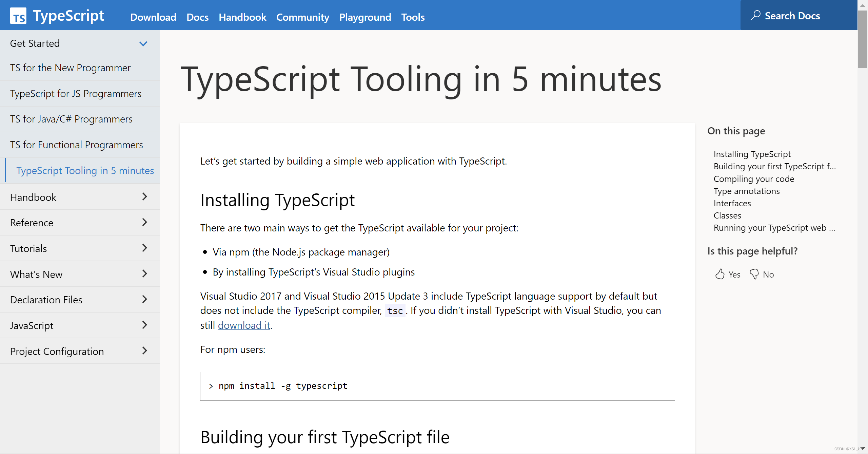The height and width of the screenshot is (454, 868).
Task: Open TS for Functional Programmers page
Action: (76, 145)
